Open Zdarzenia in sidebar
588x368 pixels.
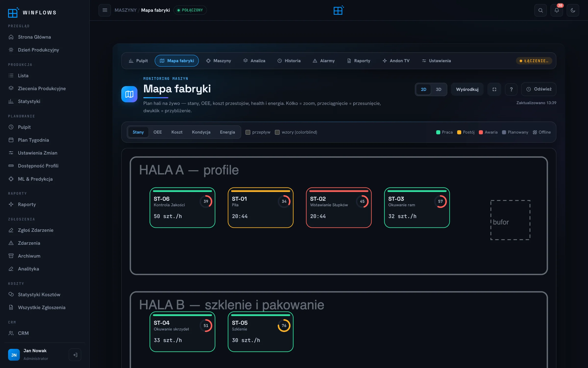(x=45, y=243)
